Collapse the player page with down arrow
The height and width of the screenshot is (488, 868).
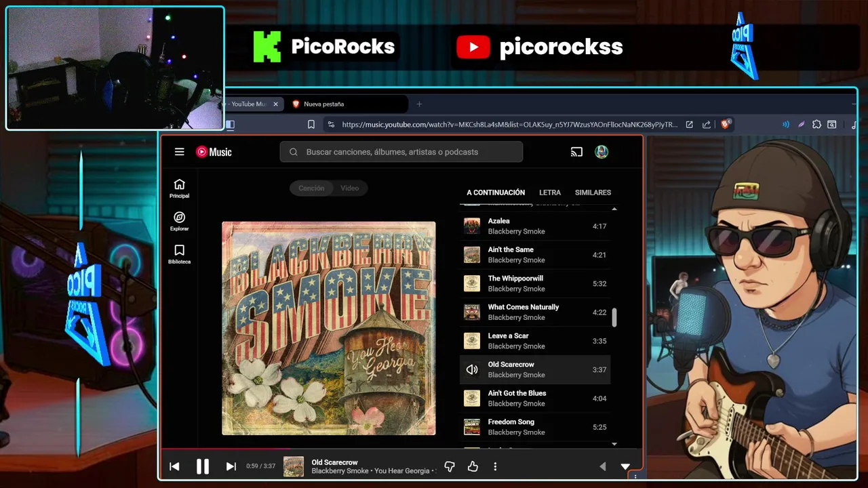[625, 466]
